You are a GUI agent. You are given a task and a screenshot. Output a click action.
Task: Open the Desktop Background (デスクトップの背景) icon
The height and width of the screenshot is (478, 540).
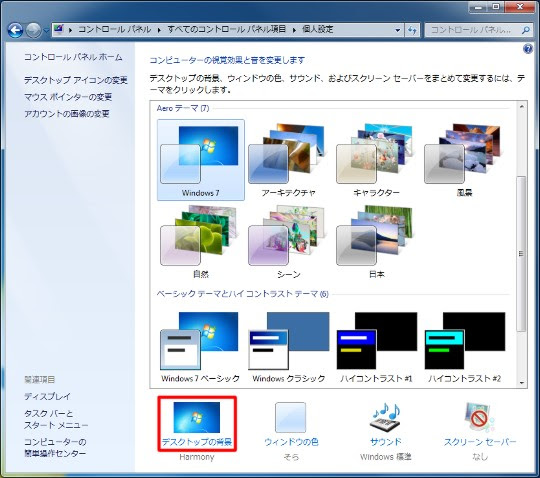(x=197, y=424)
